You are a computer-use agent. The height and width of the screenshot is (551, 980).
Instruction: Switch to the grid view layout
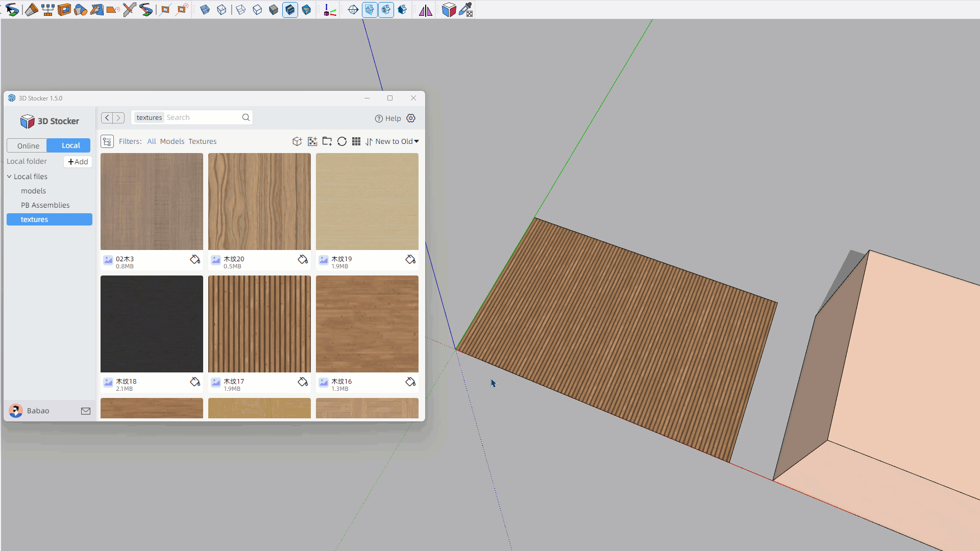[356, 141]
